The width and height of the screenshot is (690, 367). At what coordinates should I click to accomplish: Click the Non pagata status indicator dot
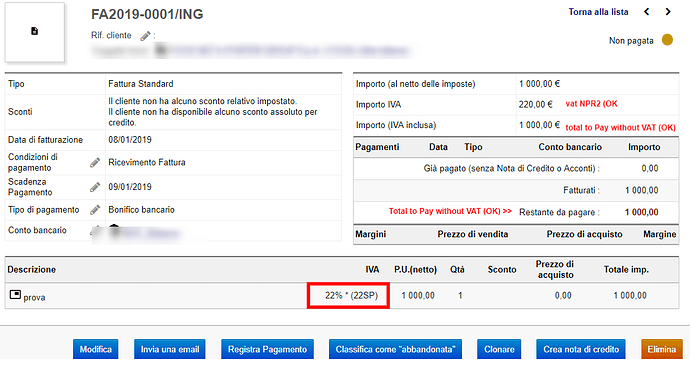pos(667,40)
